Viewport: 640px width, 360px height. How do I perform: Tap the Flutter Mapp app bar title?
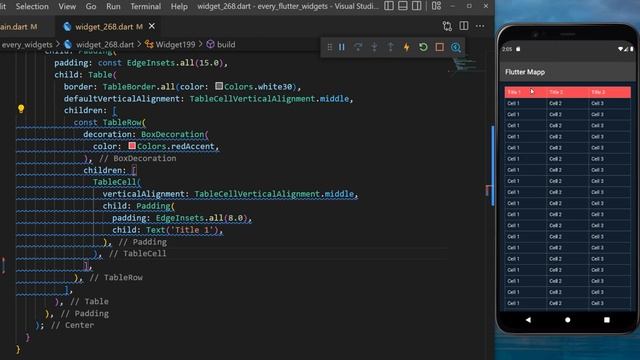coord(525,72)
